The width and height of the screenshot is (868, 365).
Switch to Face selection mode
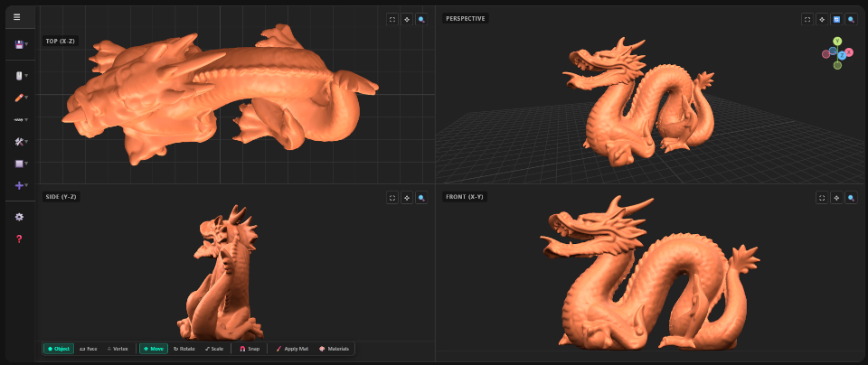[x=88, y=349]
